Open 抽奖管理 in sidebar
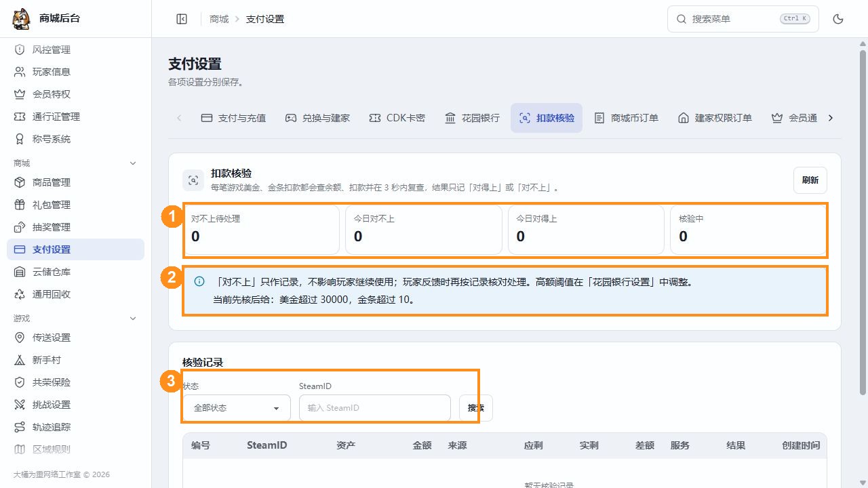The height and width of the screenshot is (488, 868). [x=75, y=227]
